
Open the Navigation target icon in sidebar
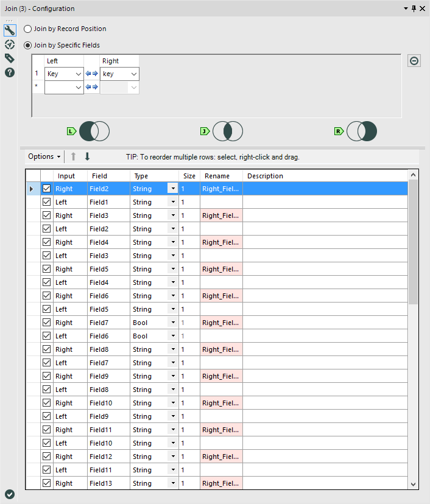(x=10, y=44)
